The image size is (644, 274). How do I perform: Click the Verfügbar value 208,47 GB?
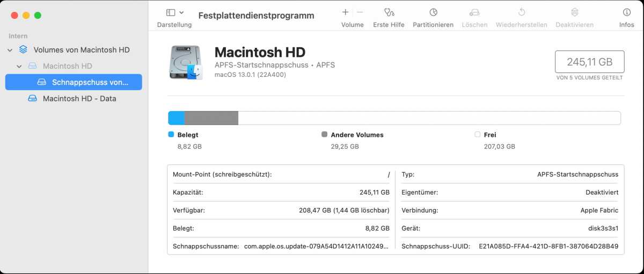click(344, 210)
